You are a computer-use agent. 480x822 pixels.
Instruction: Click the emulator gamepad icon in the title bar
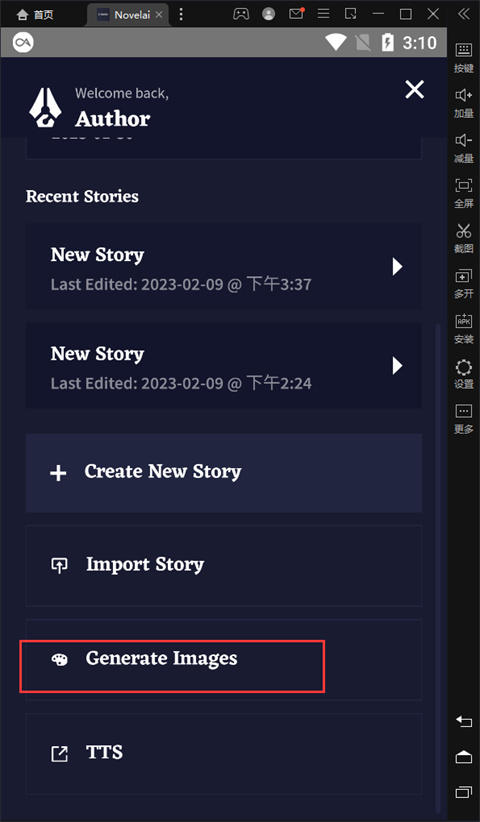click(241, 14)
